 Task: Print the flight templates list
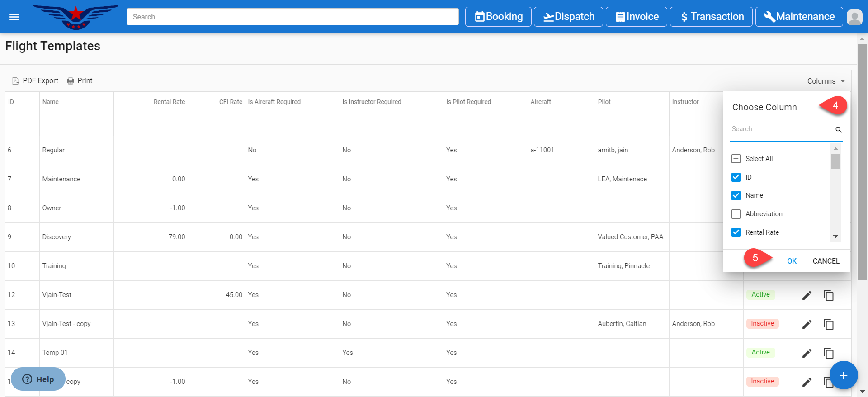click(80, 81)
